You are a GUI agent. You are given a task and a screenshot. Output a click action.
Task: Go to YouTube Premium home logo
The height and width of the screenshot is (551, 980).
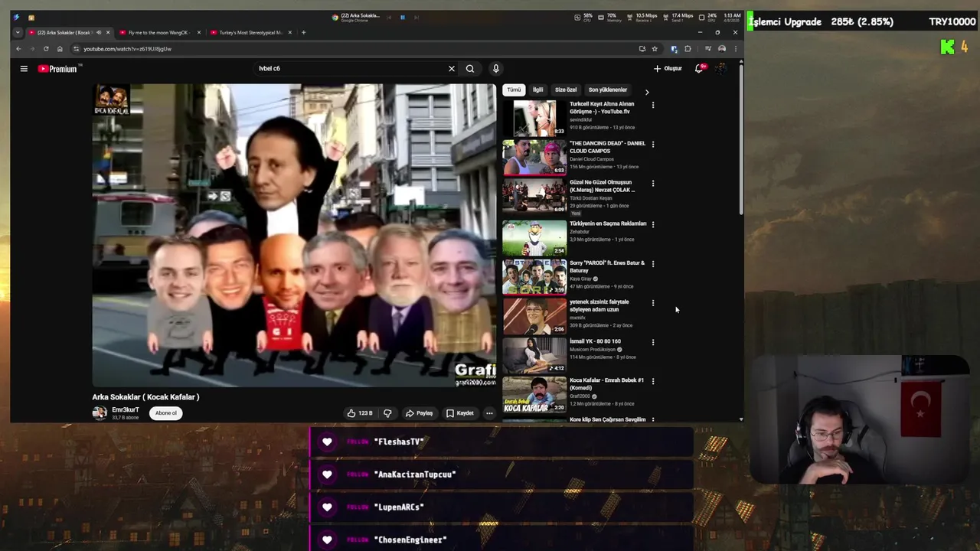pos(57,69)
